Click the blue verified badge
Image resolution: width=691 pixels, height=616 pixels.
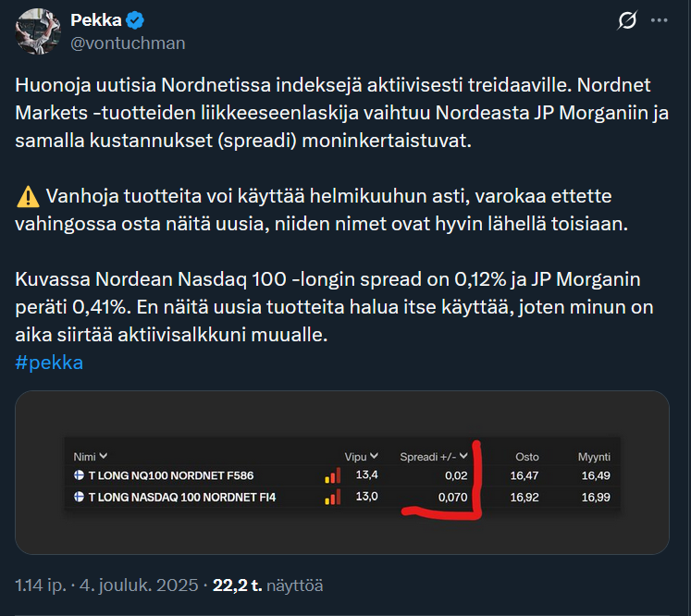pos(134,21)
